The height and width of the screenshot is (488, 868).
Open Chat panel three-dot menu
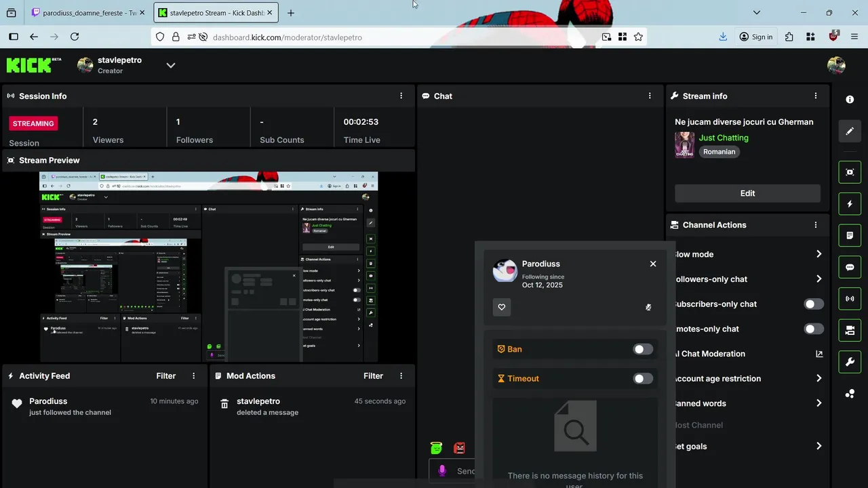(x=650, y=96)
